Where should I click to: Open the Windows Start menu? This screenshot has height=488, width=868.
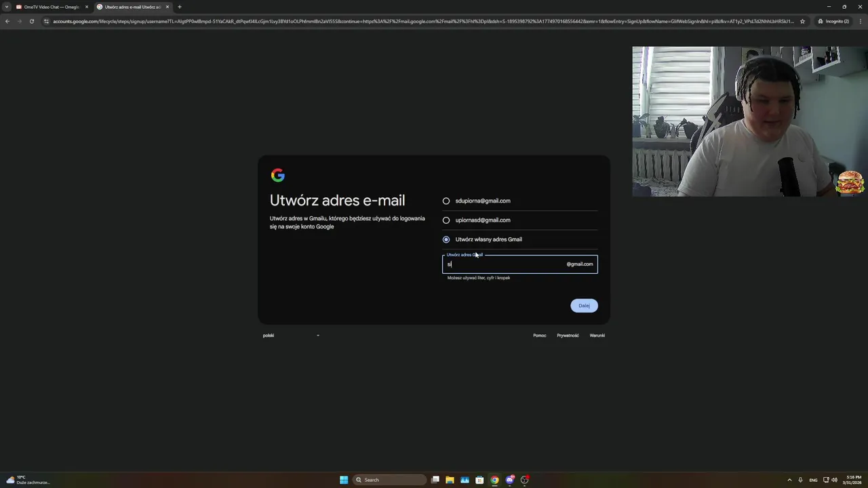(x=344, y=480)
